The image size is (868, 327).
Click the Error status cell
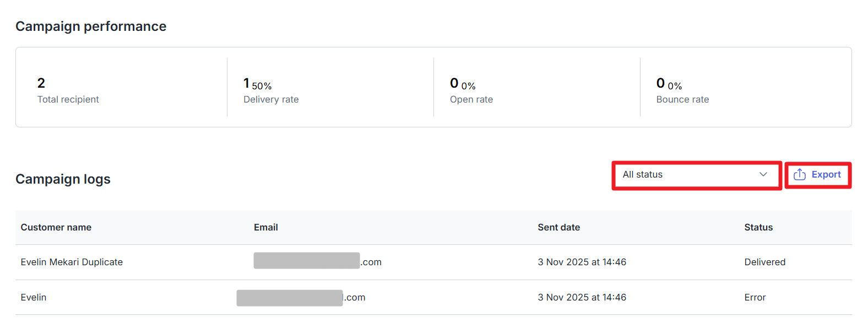(x=755, y=297)
